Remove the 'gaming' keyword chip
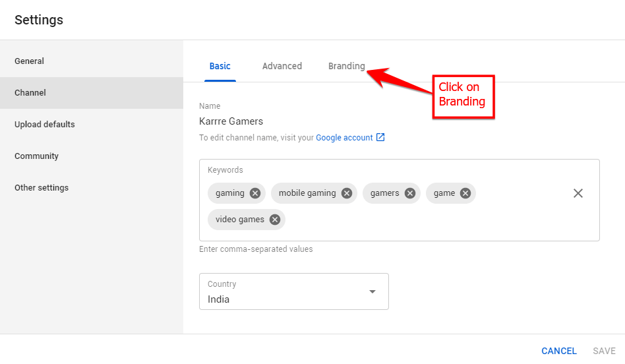This screenshot has width=625, height=364. 255,193
